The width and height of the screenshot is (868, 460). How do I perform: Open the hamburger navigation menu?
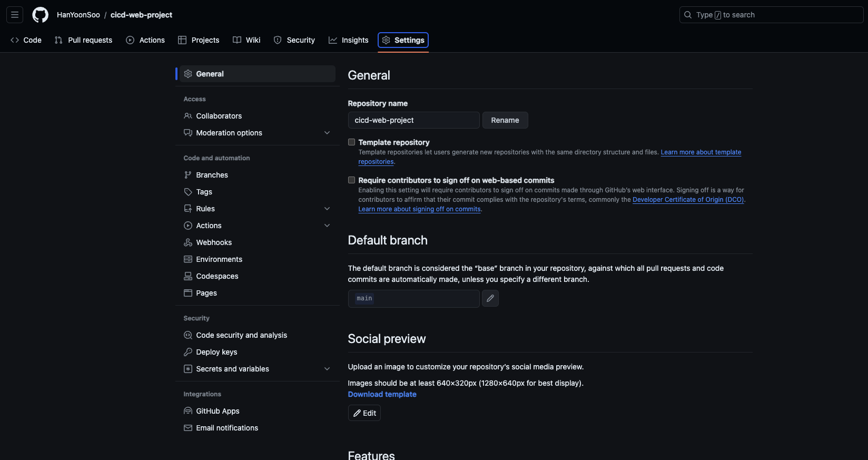(15, 15)
